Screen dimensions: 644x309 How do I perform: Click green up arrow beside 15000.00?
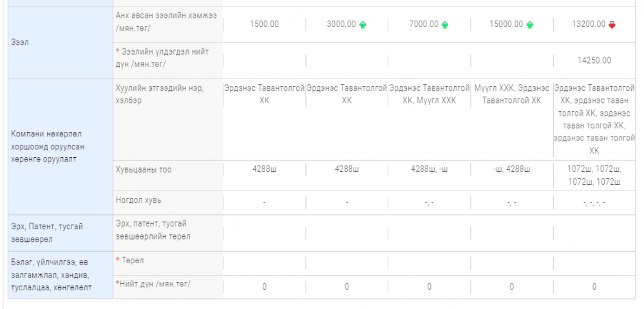point(530,24)
